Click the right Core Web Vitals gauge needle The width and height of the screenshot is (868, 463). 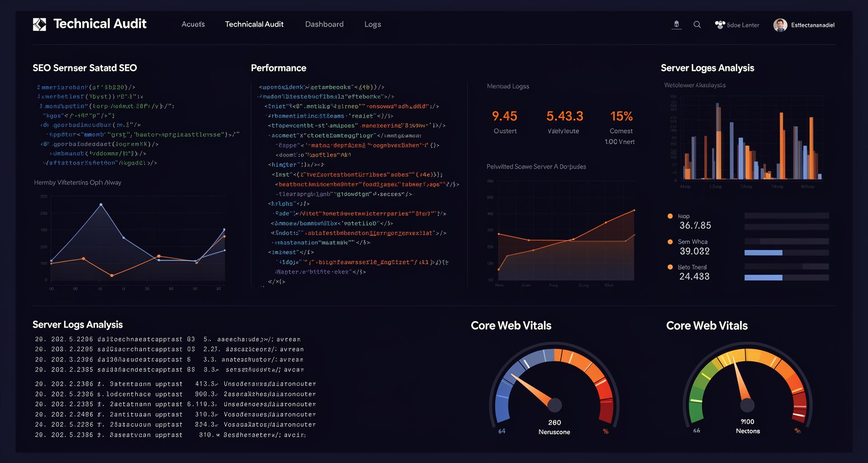click(741, 380)
